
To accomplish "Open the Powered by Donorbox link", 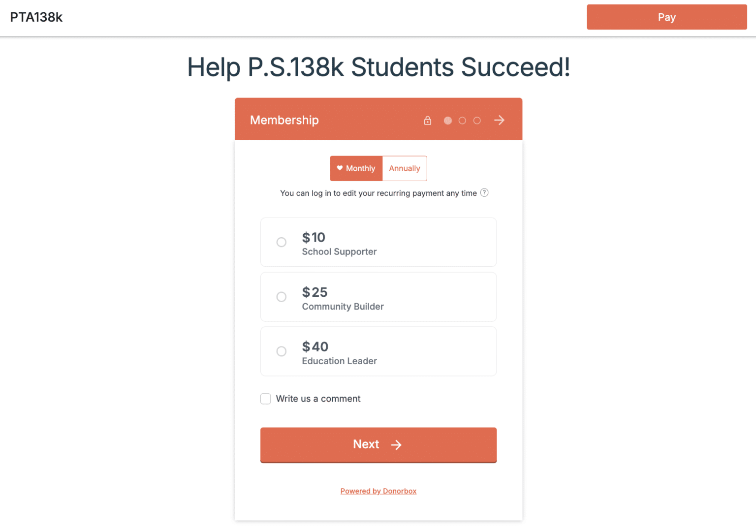I will click(378, 491).
